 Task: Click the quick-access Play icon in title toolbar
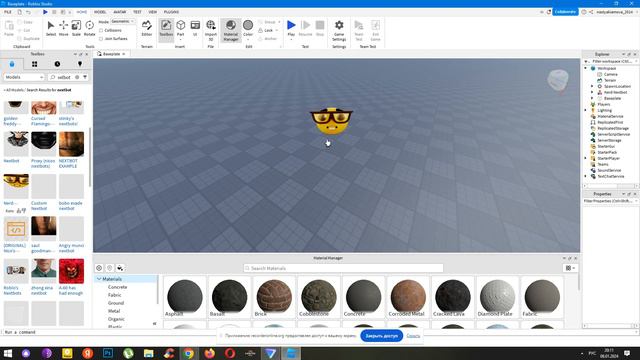[x=45, y=12]
